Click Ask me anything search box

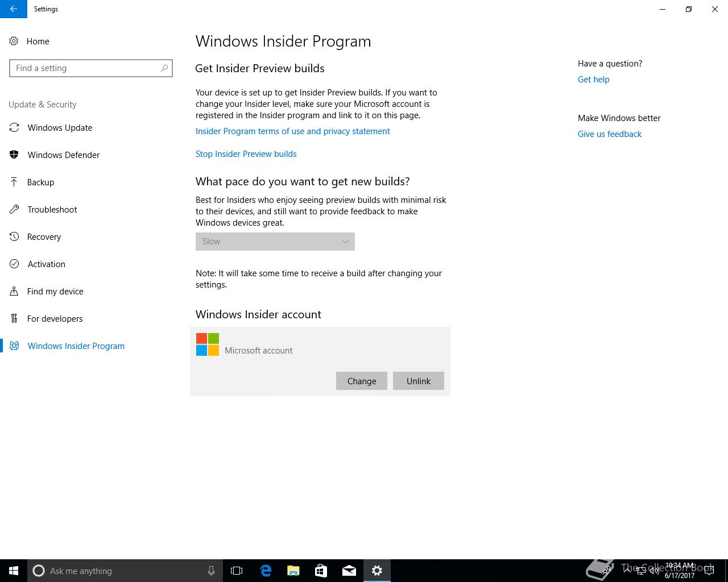coord(125,571)
